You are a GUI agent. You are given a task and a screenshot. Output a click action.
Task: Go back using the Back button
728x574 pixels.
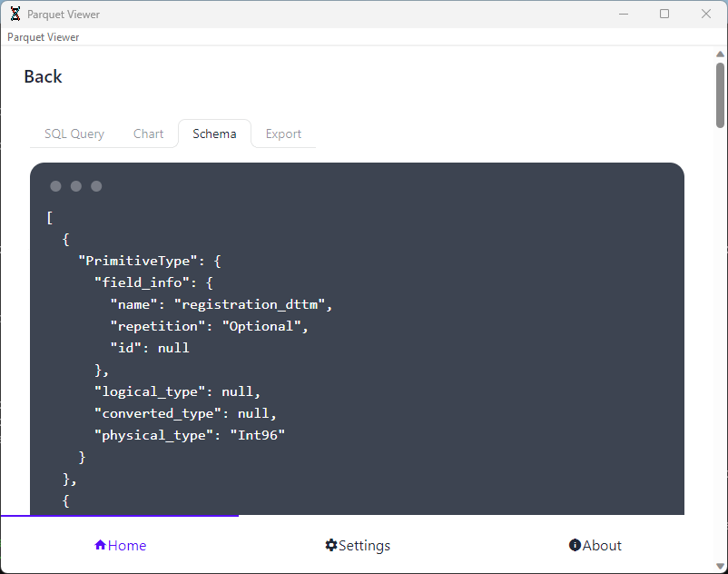tap(43, 77)
